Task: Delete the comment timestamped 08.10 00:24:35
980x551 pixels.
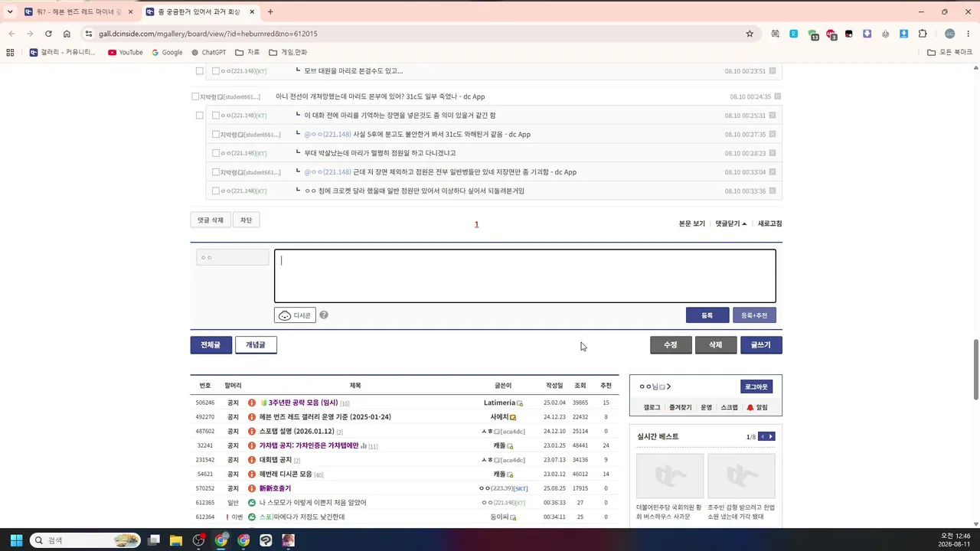Action: click(778, 96)
